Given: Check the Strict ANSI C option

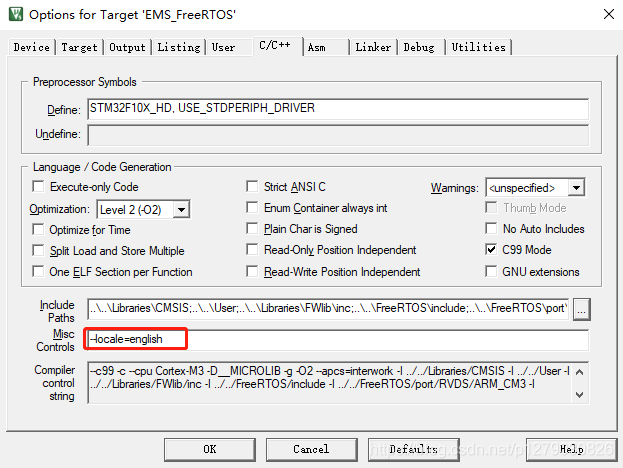Looking at the screenshot, I should tap(252, 186).
